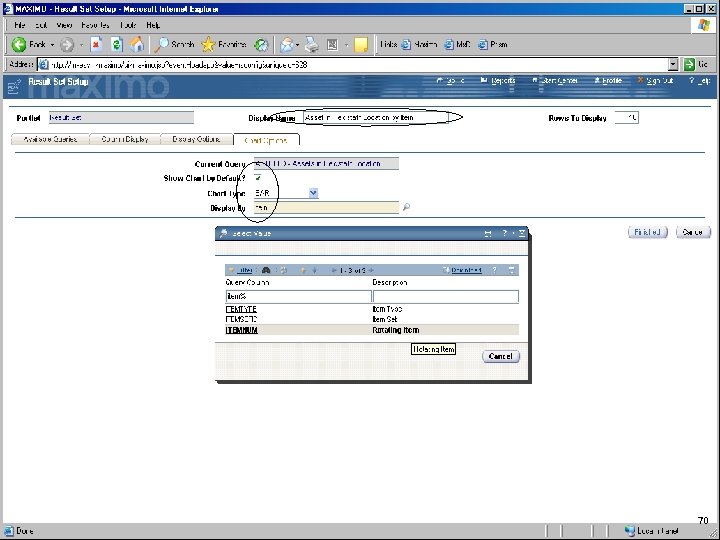Select the ITEMSETID query column link
720x540 pixels.
point(242,319)
